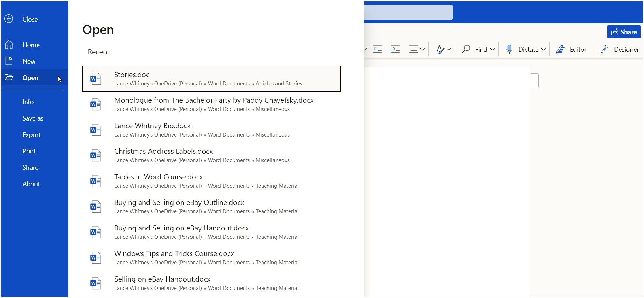Expand the Styles dropdown arrow
Image resolution: width=644 pixels, height=298 pixels.
[x=449, y=49]
